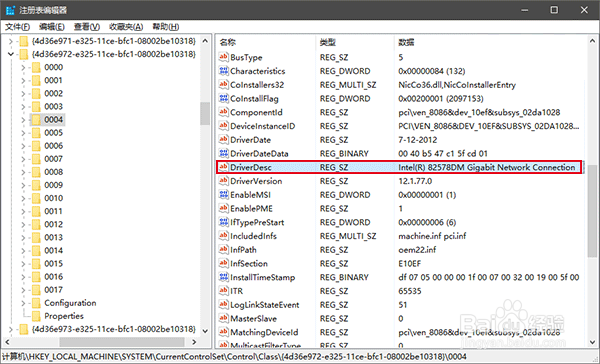The image size is (600, 364).
Task: Expand the 0004 subkey
Action: 23,120
